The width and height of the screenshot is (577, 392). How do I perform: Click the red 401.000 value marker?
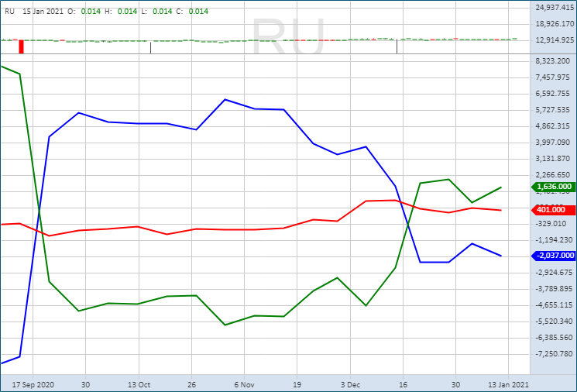point(554,210)
